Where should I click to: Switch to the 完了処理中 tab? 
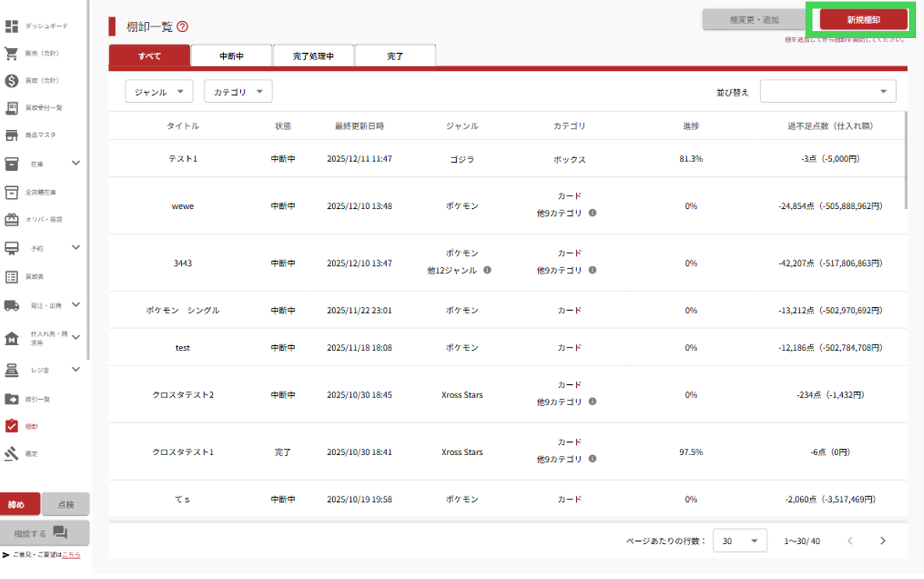[313, 56]
